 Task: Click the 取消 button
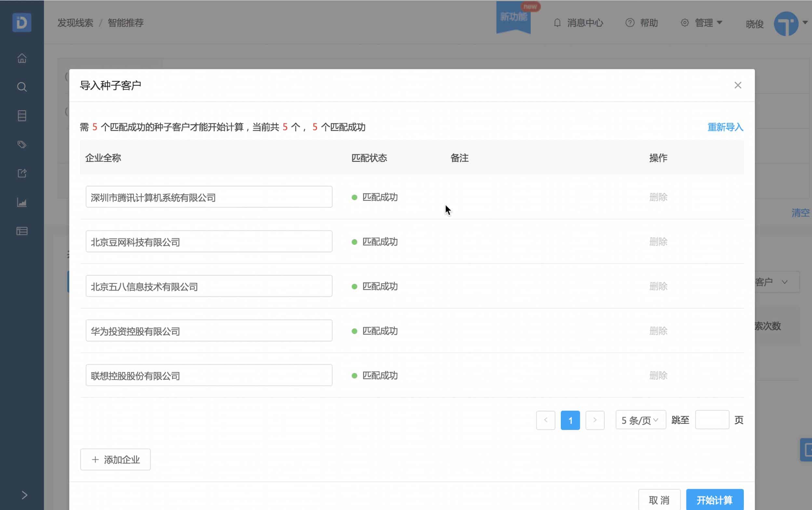(659, 500)
